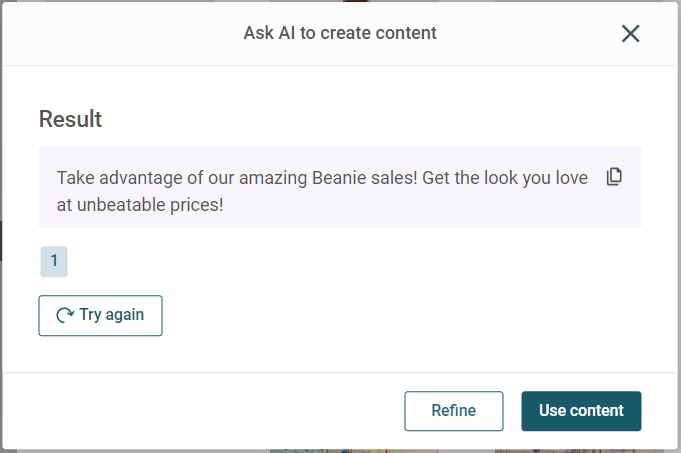Screen dimensions: 681x453
Task: Select result page 1
Action: [x=54, y=261]
